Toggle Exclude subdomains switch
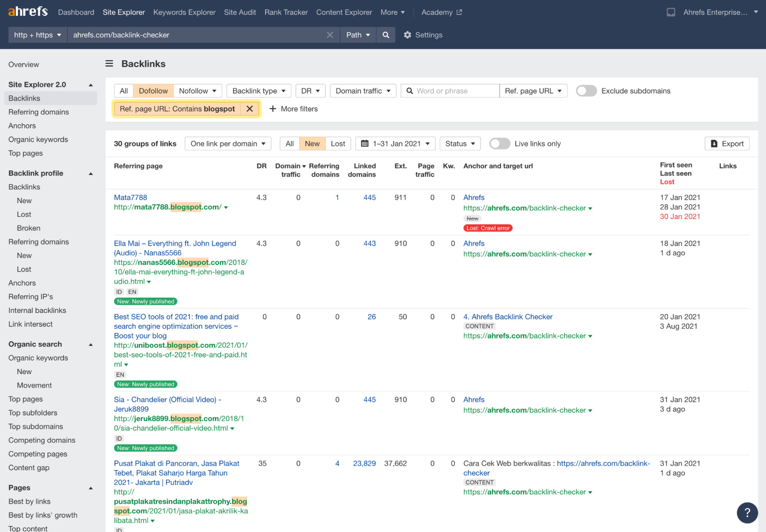 pos(586,91)
